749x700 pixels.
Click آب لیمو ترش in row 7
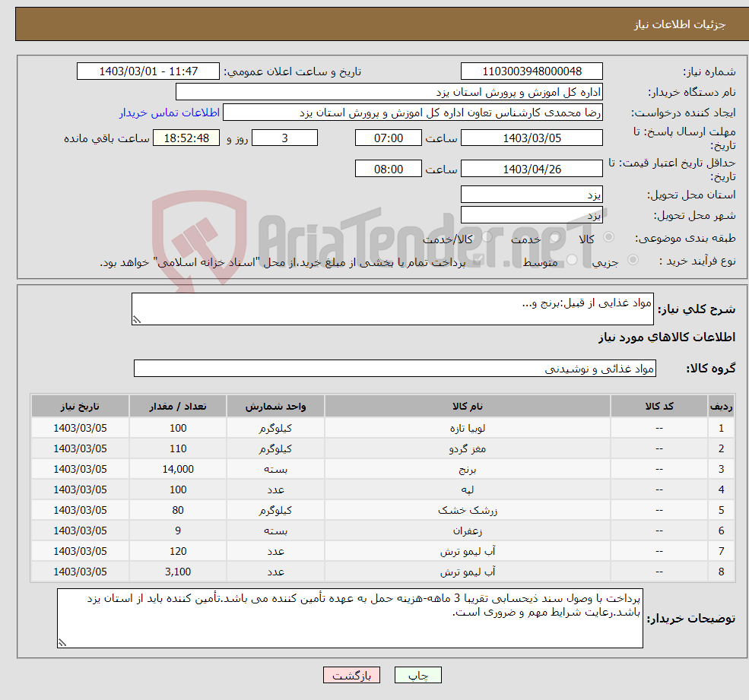tap(467, 552)
